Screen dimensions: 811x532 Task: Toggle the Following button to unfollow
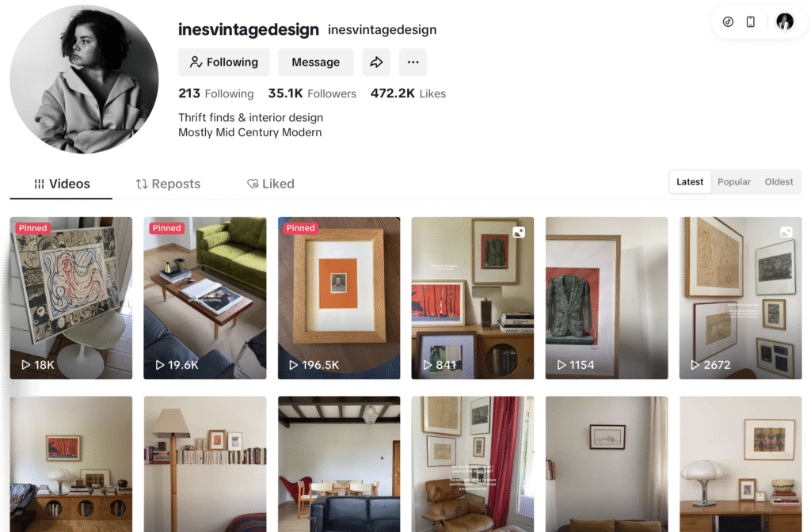tap(224, 63)
